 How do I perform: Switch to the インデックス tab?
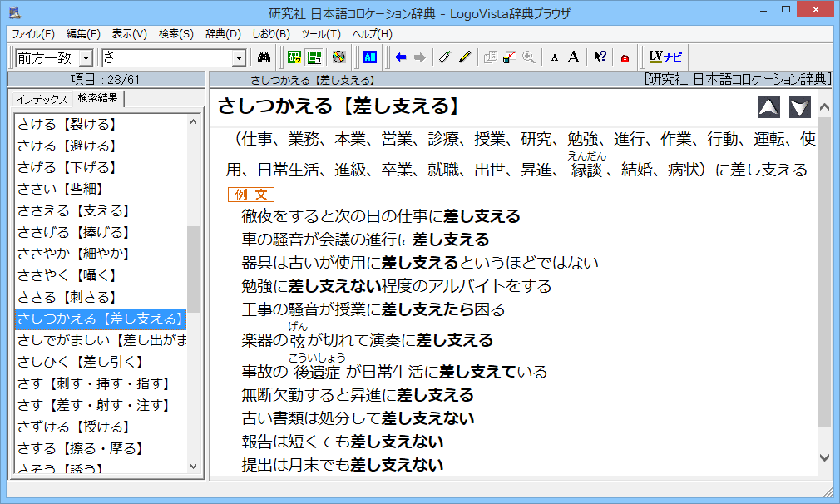click(42, 99)
